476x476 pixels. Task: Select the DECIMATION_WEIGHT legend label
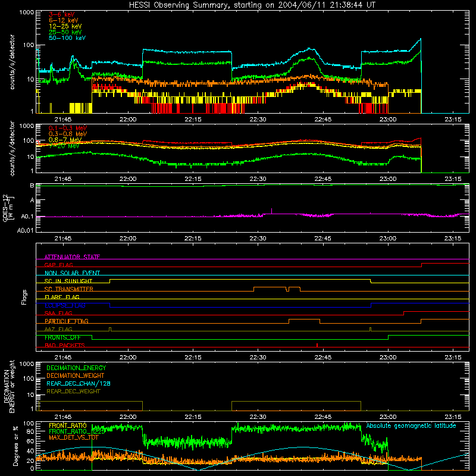76,375
